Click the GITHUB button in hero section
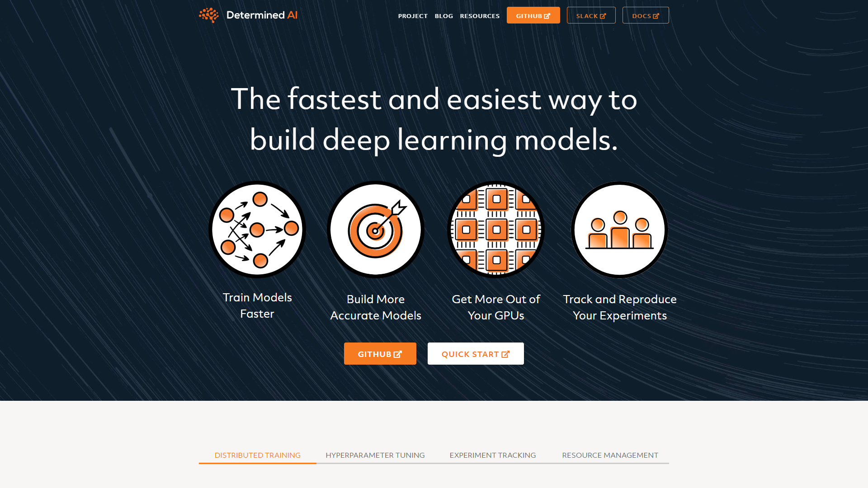The width and height of the screenshot is (868, 488). point(380,353)
